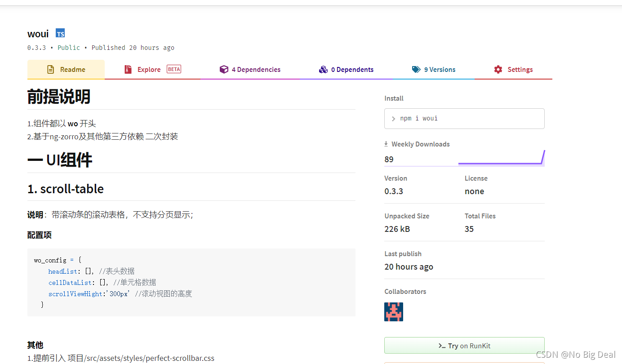Click the 说明 scroll table description line

coord(110,215)
